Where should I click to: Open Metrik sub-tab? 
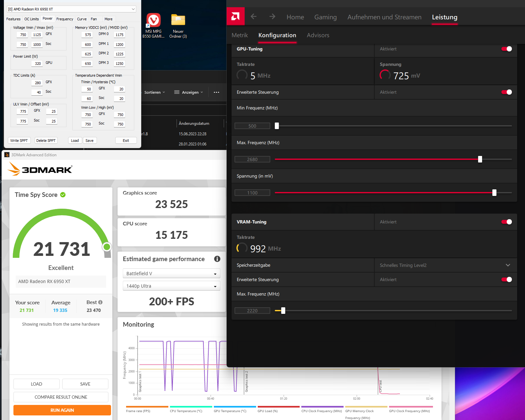(240, 35)
